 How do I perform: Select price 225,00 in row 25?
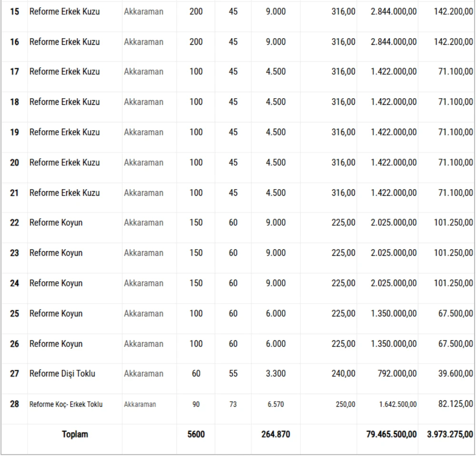(x=343, y=314)
